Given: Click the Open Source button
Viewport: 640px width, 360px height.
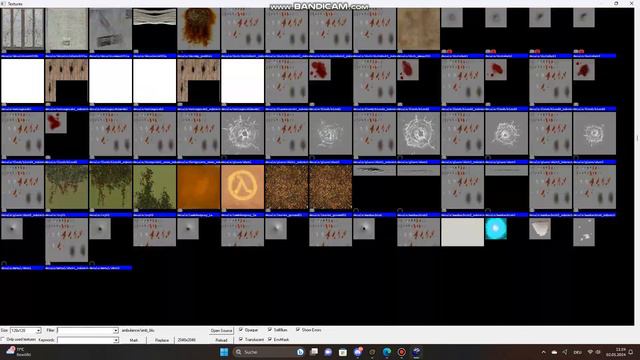Looking at the screenshot, I should [x=221, y=330].
